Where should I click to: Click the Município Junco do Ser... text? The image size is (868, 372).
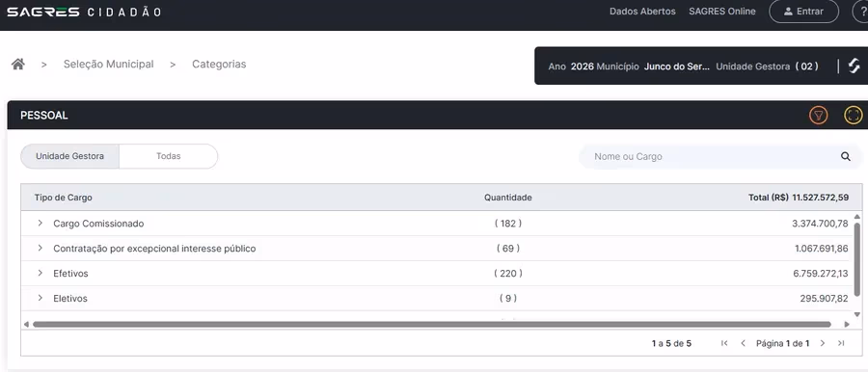tap(653, 66)
